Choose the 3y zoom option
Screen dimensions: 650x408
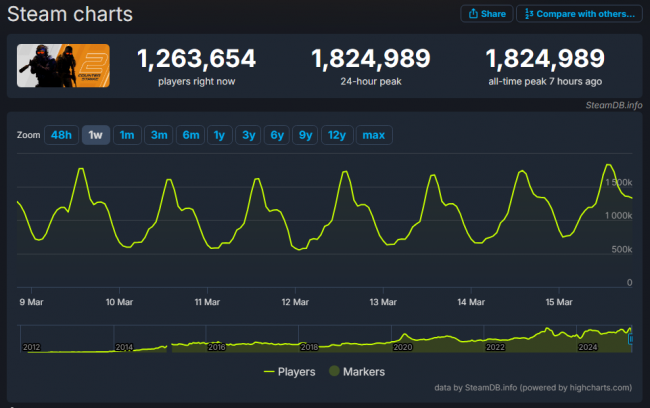click(248, 135)
